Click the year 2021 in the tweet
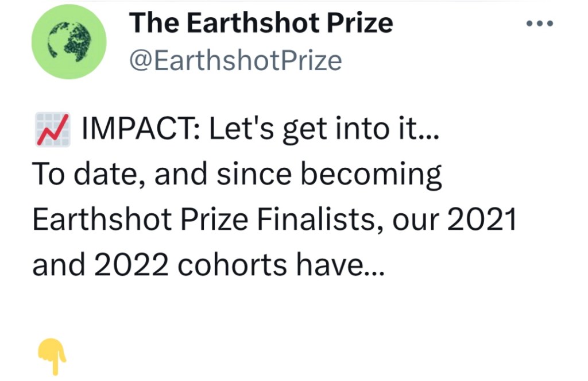Screen dimensions: 588x381 [481, 219]
